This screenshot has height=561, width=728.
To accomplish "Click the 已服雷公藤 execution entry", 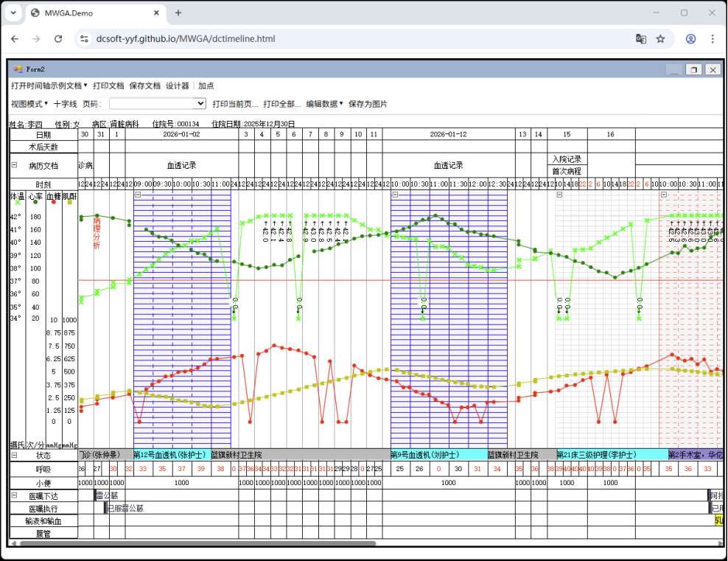I will click(x=125, y=509).
